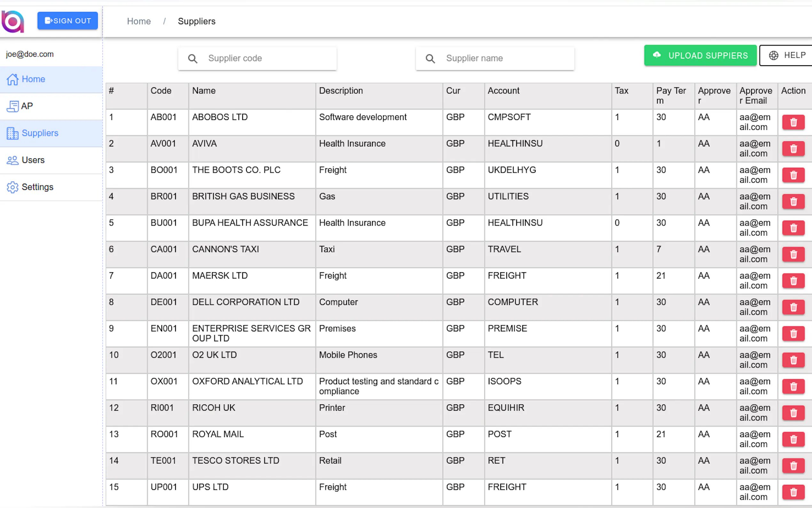This screenshot has width=812, height=508.
Task: Open the Help button
Action: pyautogui.click(x=786, y=55)
